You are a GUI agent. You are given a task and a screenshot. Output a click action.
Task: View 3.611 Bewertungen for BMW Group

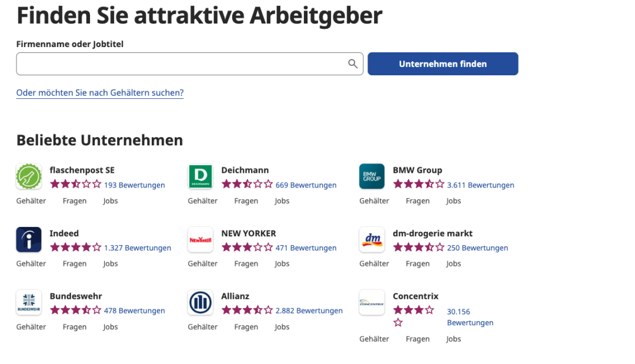coord(480,185)
